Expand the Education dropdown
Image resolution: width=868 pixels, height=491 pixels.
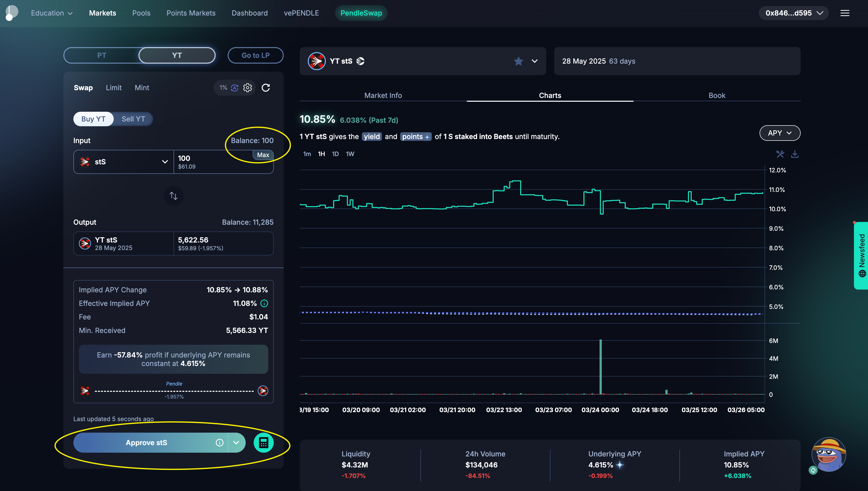(x=52, y=13)
